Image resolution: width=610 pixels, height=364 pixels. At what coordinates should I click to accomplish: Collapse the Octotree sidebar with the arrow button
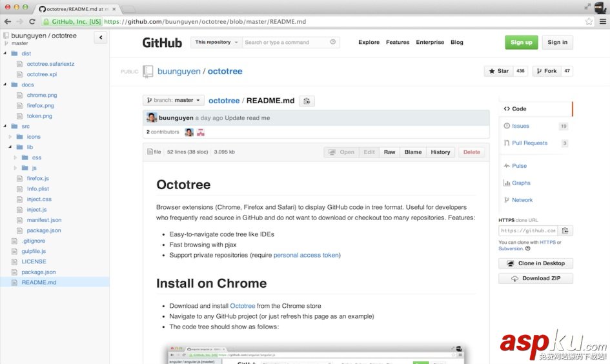point(101,37)
